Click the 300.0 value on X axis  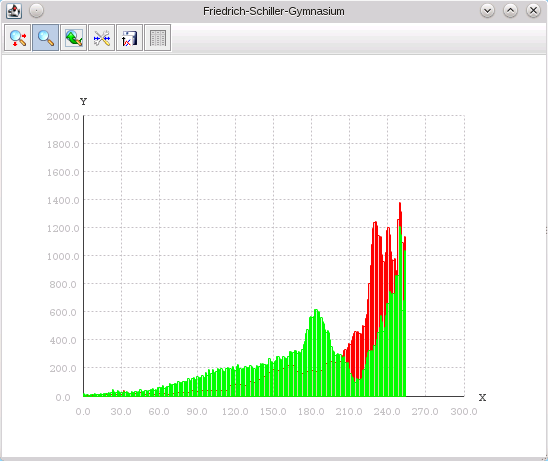[464, 411]
